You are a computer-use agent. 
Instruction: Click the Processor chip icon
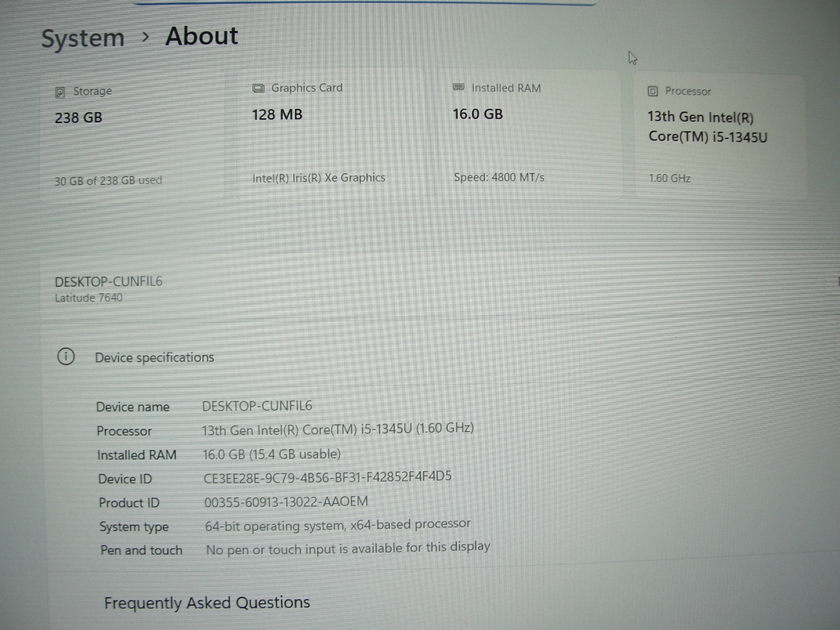click(653, 91)
